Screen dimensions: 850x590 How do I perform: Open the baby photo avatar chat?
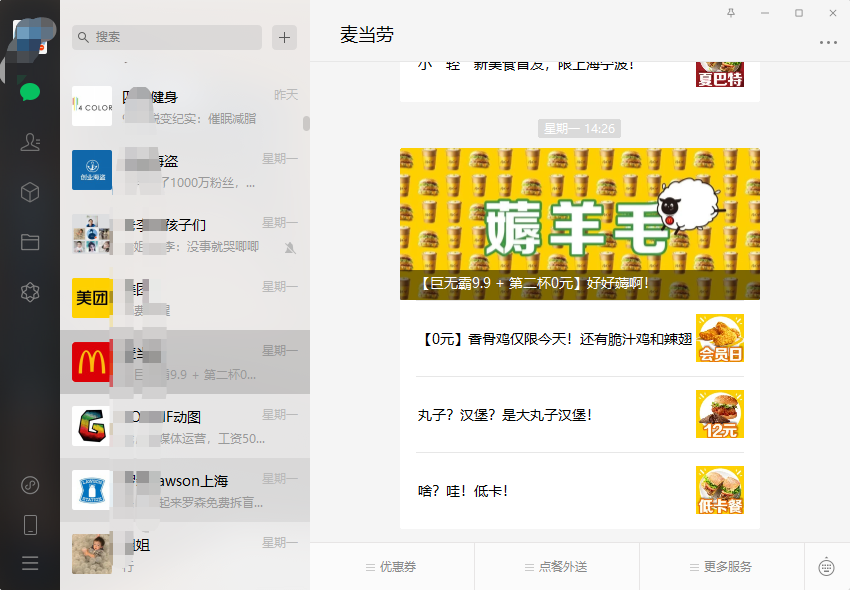pyautogui.click(x=92, y=554)
